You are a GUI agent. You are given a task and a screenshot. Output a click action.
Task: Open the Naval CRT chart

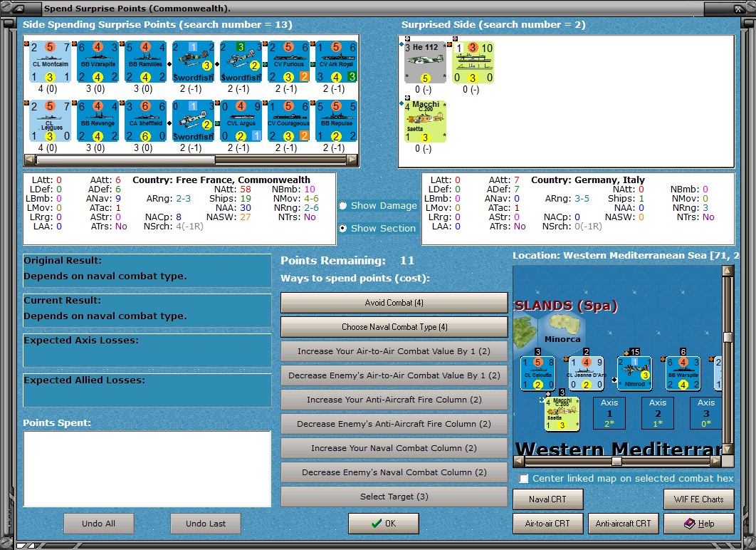click(x=547, y=499)
